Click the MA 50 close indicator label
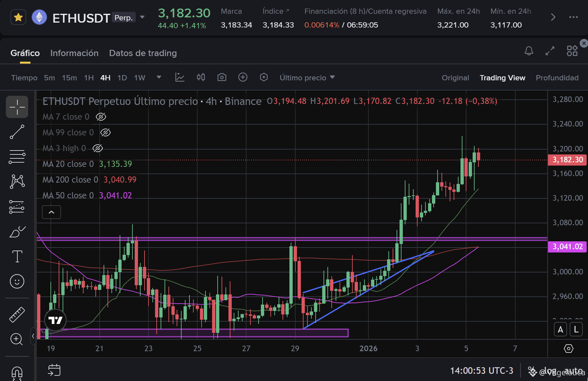This screenshot has width=588, height=381. [68, 195]
